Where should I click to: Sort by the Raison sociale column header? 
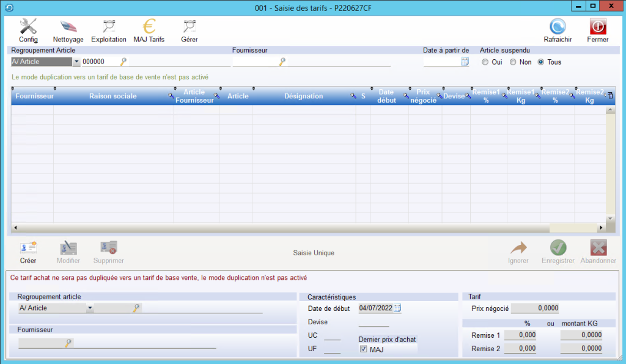112,96
